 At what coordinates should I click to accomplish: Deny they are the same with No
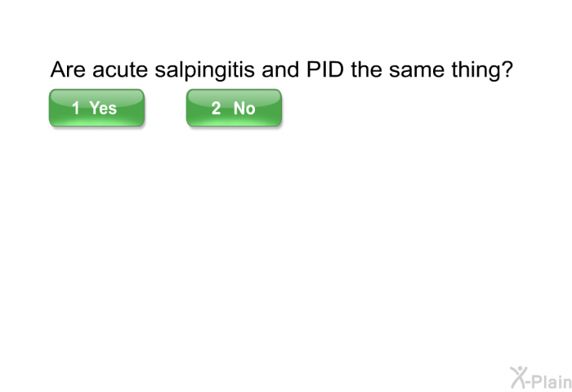click(234, 108)
